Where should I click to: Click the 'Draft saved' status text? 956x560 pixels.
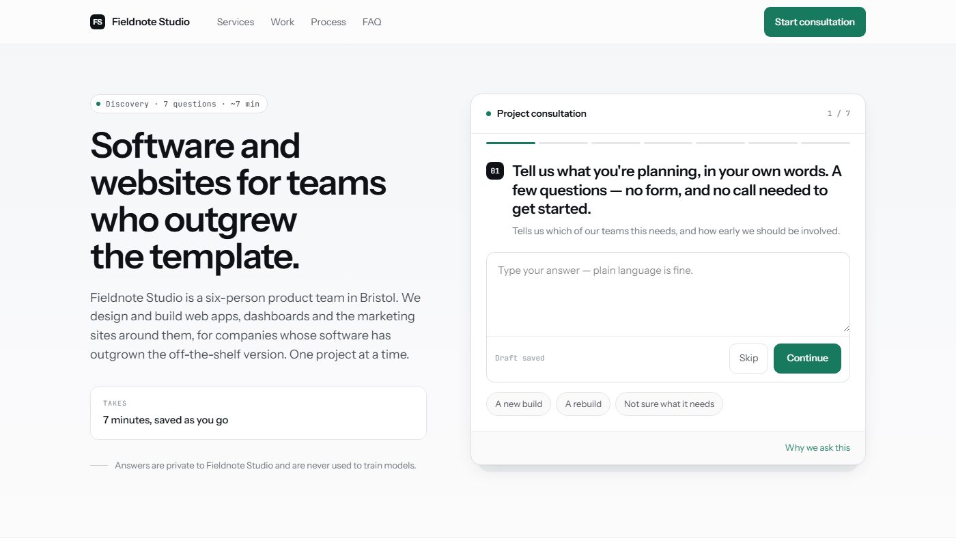520,359
